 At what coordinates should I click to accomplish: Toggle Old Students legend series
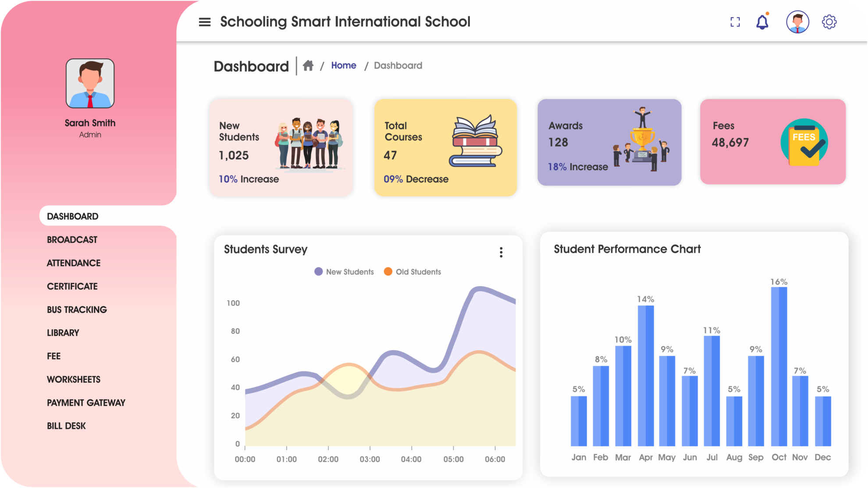(x=413, y=272)
